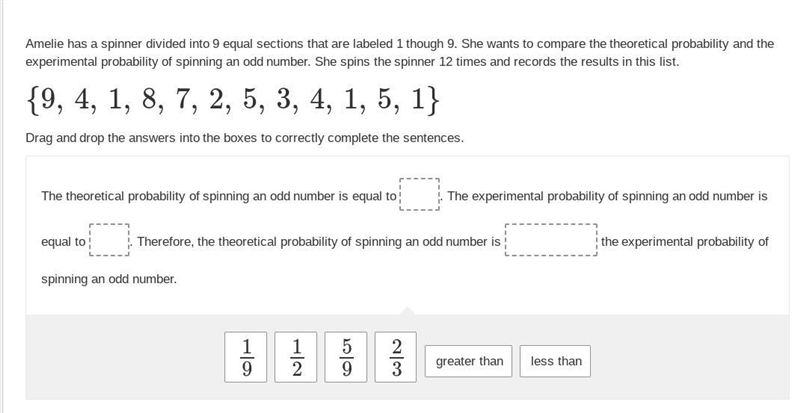Click the number 2 in the results list
Viewport: 800px width, 413px height.
coord(216,99)
